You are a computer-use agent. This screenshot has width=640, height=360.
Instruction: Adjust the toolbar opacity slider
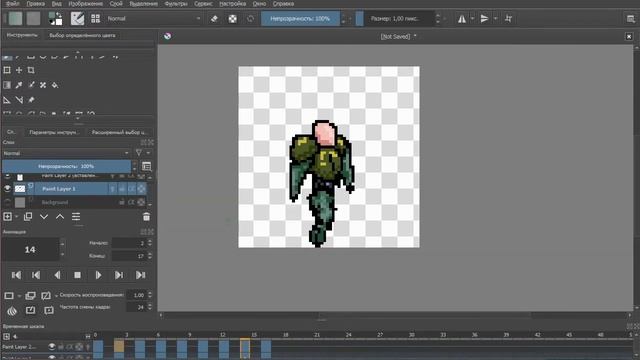point(300,18)
